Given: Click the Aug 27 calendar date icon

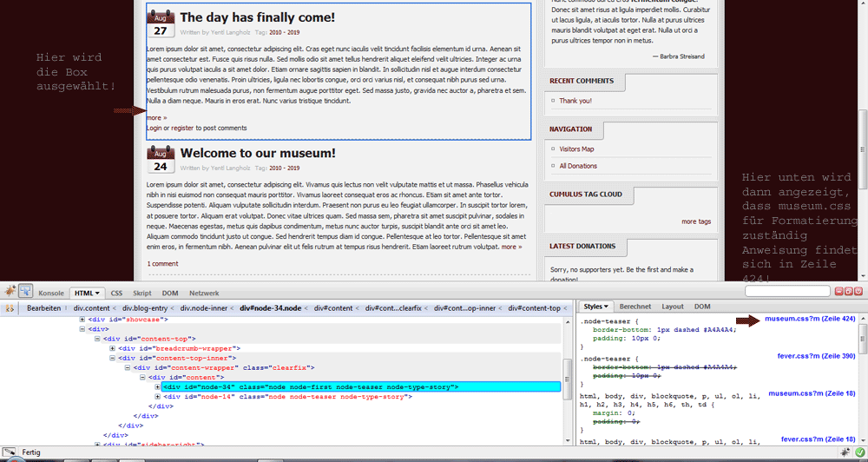Looking at the screenshot, I should click(161, 24).
